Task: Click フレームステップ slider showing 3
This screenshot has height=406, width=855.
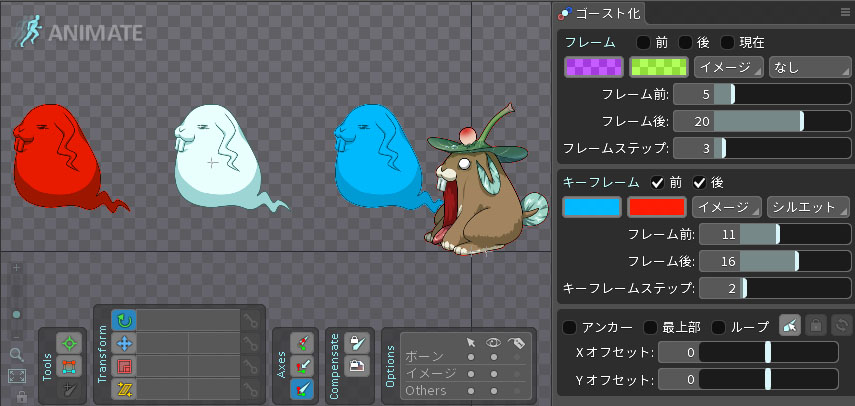Action: click(762, 148)
